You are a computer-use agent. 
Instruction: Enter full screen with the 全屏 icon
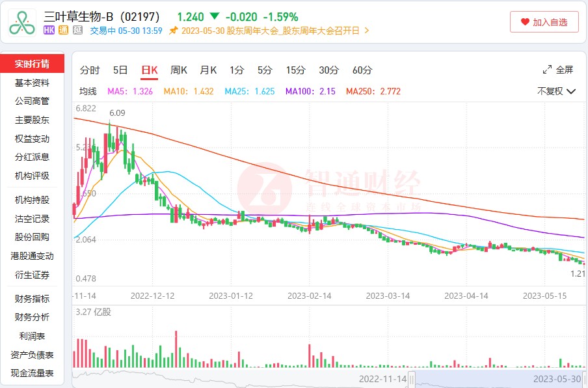pos(547,70)
